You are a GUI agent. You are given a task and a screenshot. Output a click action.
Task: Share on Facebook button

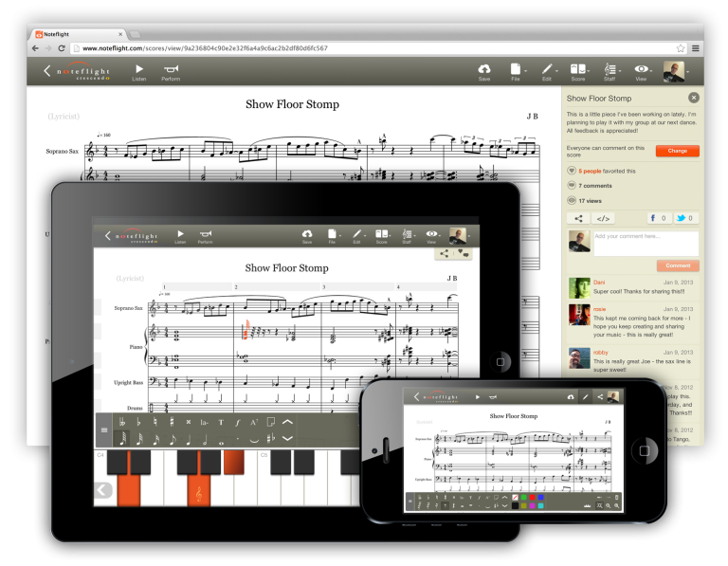[659, 218]
